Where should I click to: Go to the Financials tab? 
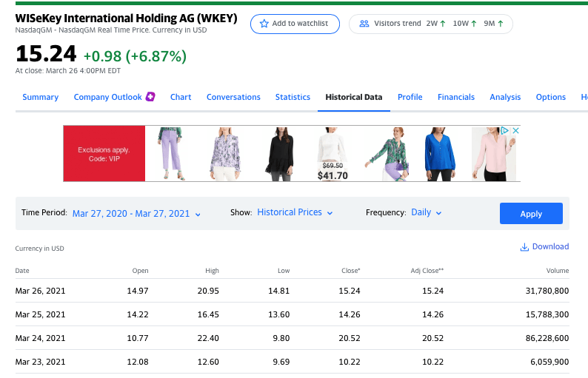tap(456, 97)
